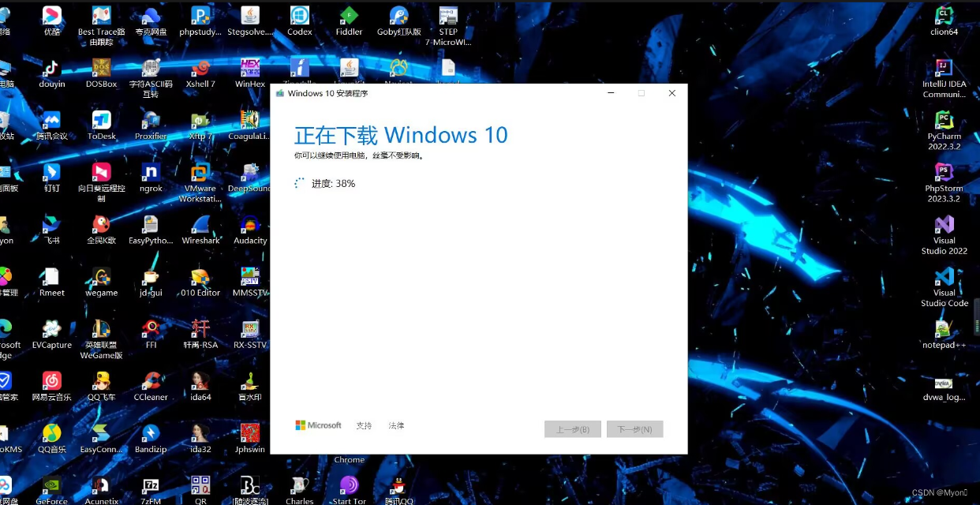
Task: Click the STEP 7-MicroWIN desktop shortcut
Action: (x=448, y=26)
